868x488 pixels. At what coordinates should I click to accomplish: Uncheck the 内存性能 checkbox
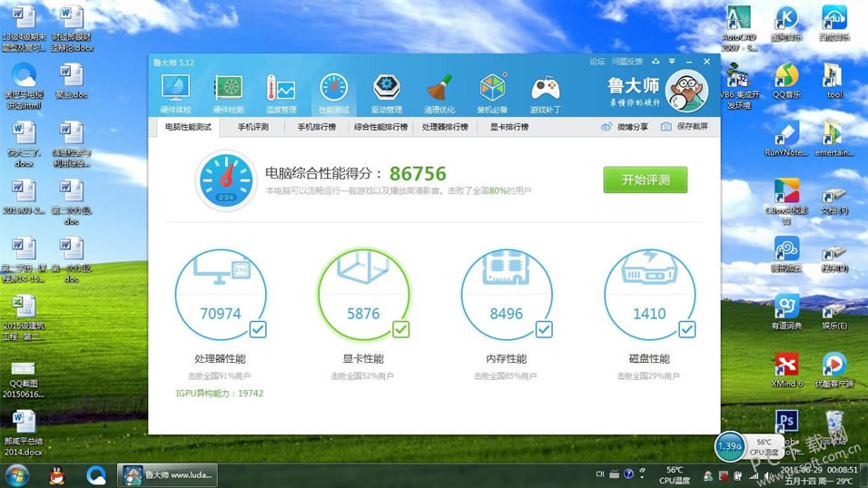tap(544, 330)
